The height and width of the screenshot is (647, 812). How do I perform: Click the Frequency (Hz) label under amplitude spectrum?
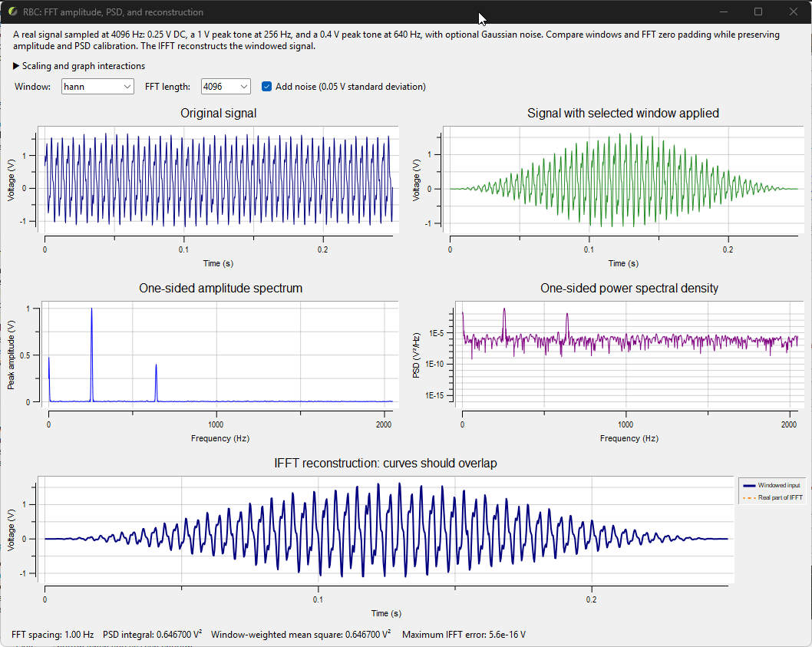pyautogui.click(x=220, y=438)
